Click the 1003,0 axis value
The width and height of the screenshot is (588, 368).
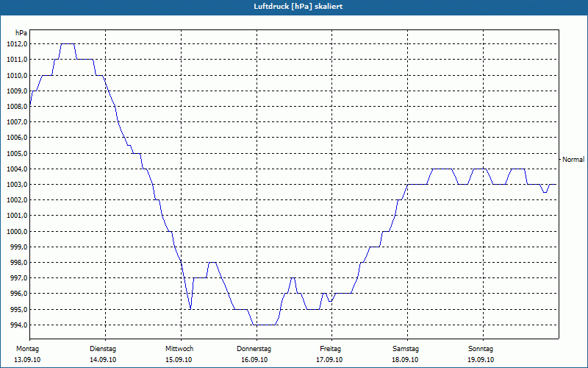pyautogui.click(x=17, y=185)
